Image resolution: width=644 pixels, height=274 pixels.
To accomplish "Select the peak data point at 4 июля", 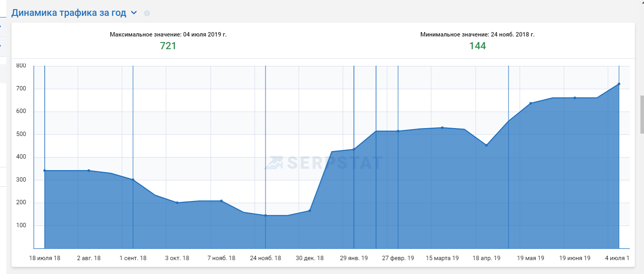I will (x=619, y=84).
